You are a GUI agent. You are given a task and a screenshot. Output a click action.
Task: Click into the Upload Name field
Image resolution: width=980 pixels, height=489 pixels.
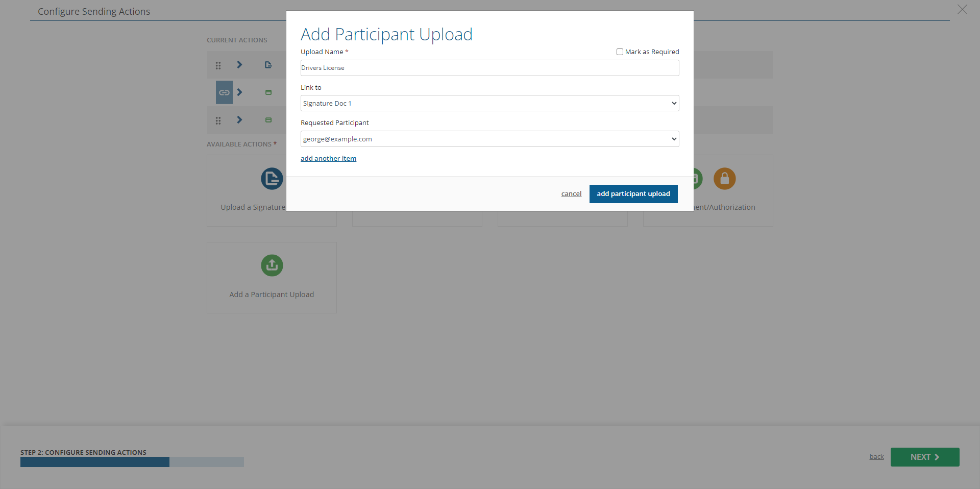[489, 68]
